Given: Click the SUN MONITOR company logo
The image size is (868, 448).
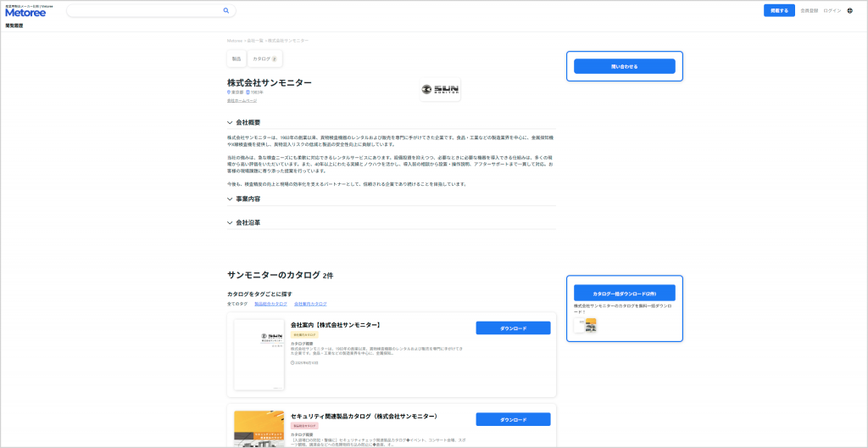Looking at the screenshot, I should coord(440,89).
